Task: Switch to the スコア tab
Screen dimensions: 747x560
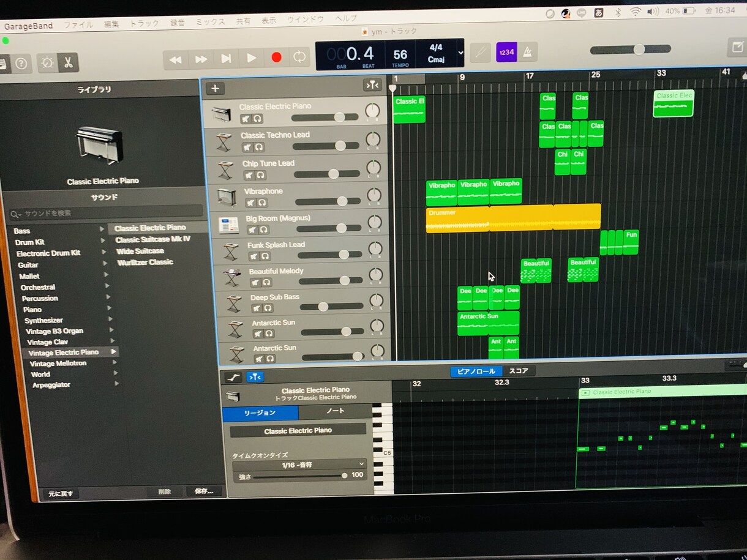Action: [x=519, y=371]
